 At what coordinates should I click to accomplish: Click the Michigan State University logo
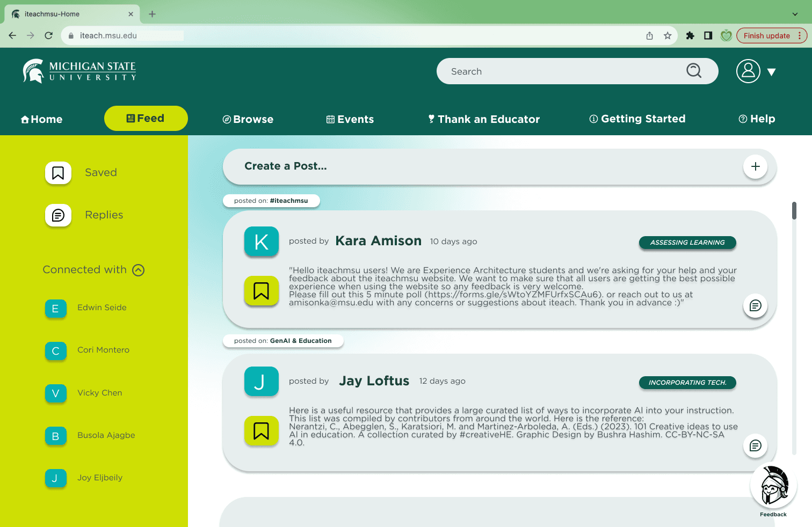[x=79, y=71]
